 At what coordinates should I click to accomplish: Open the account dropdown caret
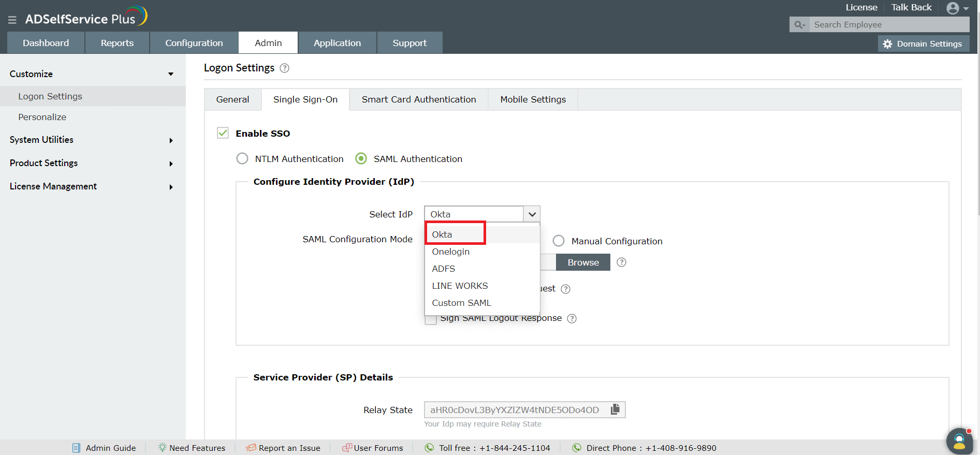pyautogui.click(x=966, y=9)
